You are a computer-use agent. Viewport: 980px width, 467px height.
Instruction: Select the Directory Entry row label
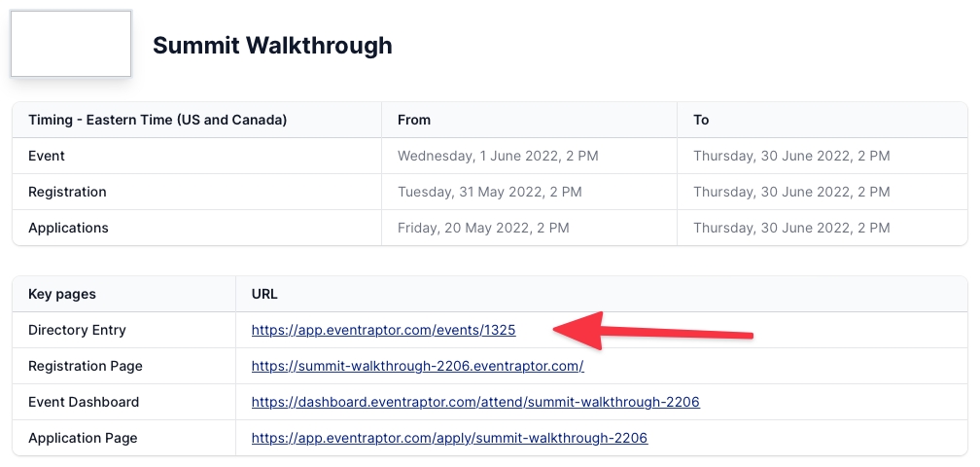[77, 330]
